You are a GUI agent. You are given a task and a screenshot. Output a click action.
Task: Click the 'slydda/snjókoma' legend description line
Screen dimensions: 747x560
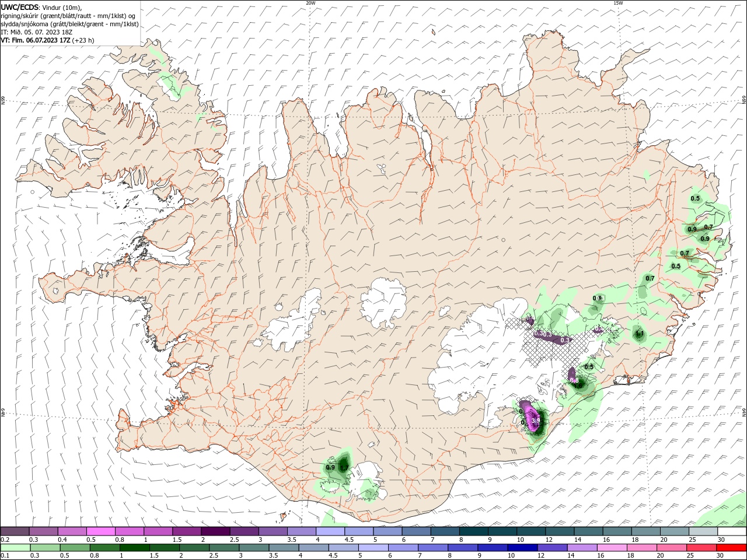pyautogui.click(x=69, y=24)
